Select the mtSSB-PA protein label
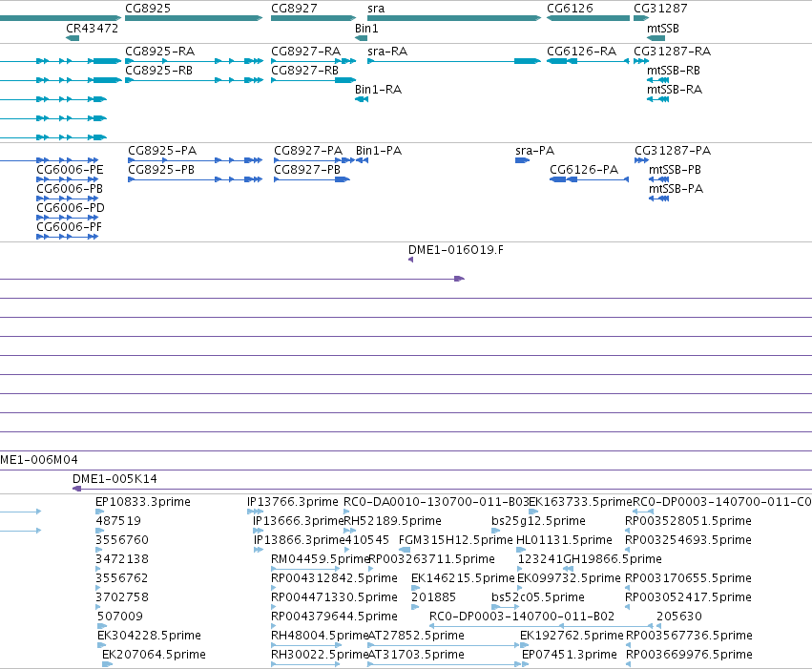 coord(676,189)
